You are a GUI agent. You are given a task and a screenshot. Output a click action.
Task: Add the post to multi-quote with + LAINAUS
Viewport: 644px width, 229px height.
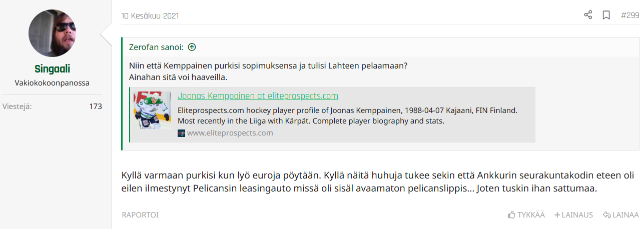point(573,215)
